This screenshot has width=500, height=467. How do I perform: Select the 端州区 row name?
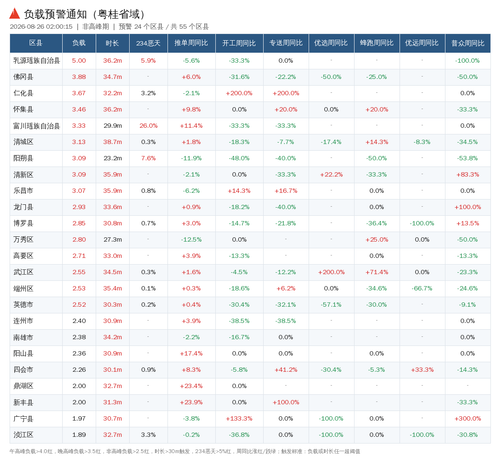tap(23, 289)
